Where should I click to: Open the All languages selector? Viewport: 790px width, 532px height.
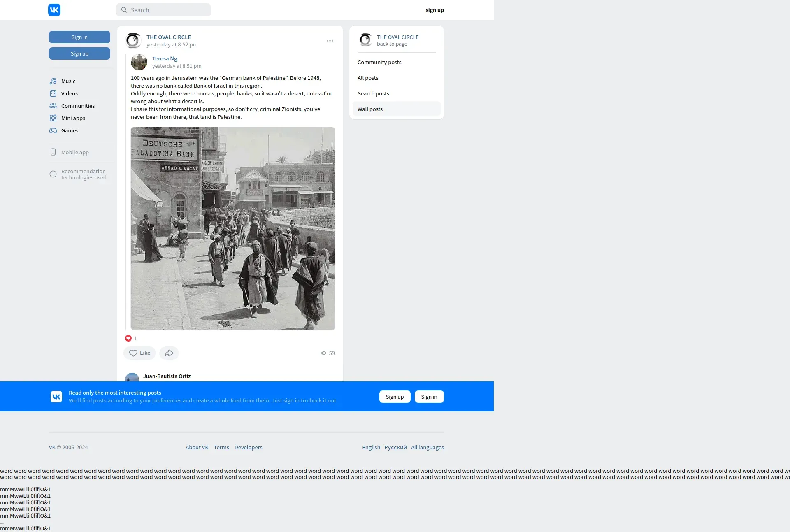point(427,447)
